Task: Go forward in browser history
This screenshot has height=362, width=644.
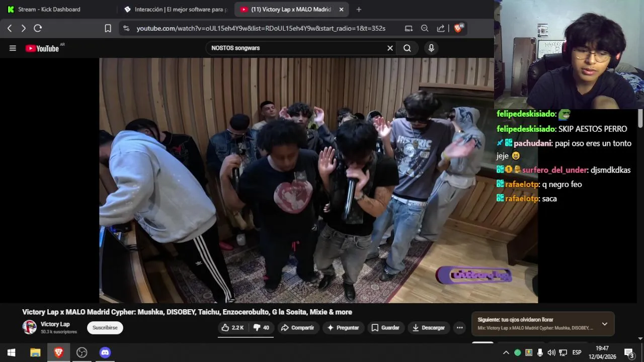Action: [x=23, y=29]
